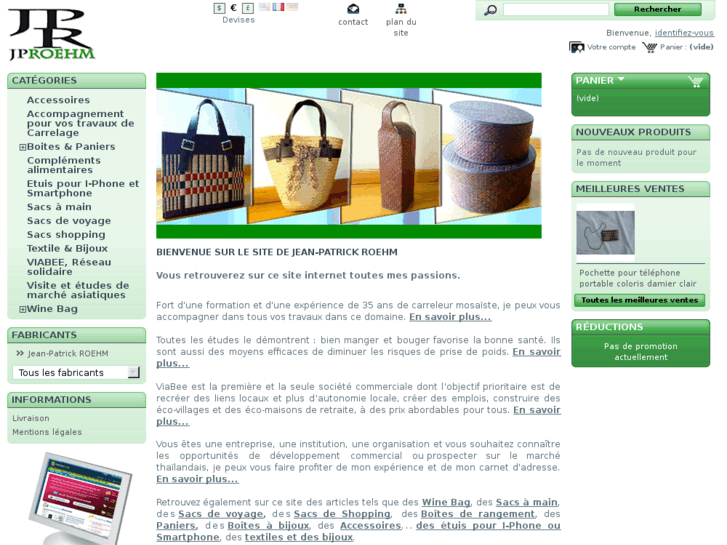
Task: Open the site map icon
Action: point(401,9)
